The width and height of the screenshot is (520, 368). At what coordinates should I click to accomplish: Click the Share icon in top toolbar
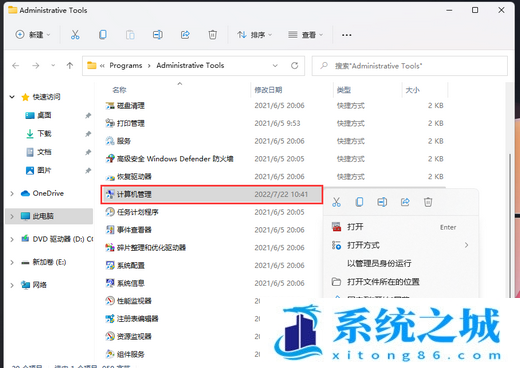pos(185,35)
